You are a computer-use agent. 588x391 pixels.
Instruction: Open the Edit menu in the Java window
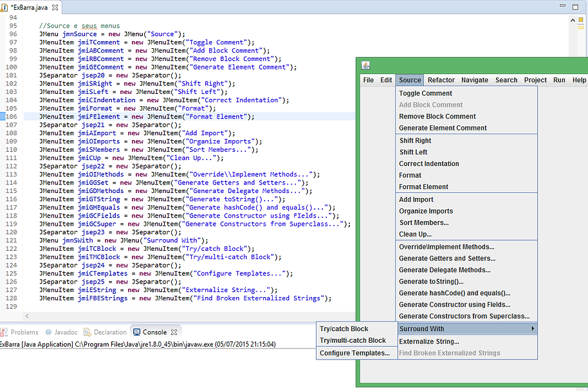click(x=386, y=80)
